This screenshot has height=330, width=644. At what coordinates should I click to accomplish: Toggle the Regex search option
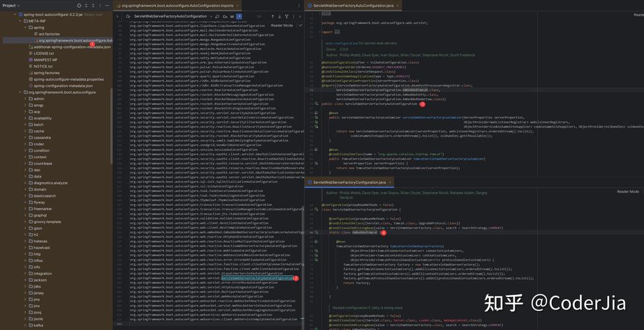click(x=239, y=16)
